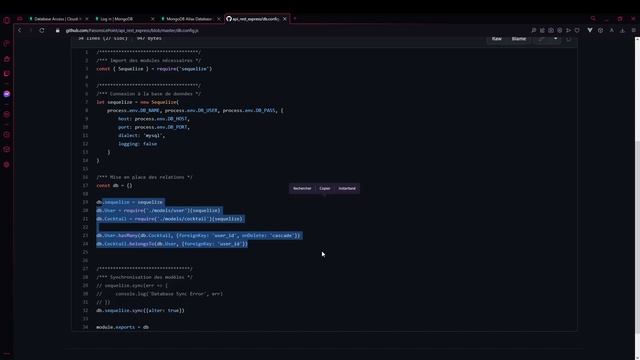
Task: Open the Raw file view
Action: tap(496, 39)
